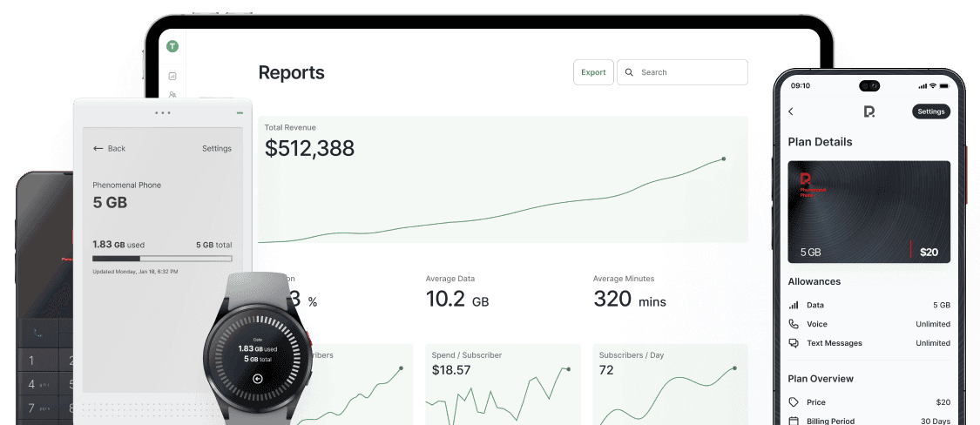Tap the Price tag icon
Screen dimensions: 980x425
794,402
